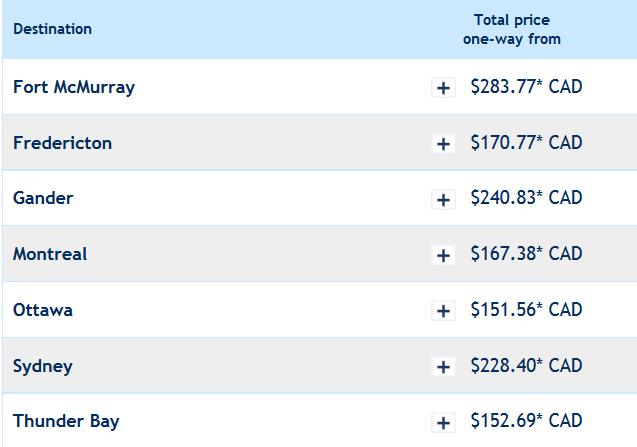The width and height of the screenshot is (637, 447).
Task: Select the $151.56 CAD Ottawa fare
Action: click(x=526, y=310)
